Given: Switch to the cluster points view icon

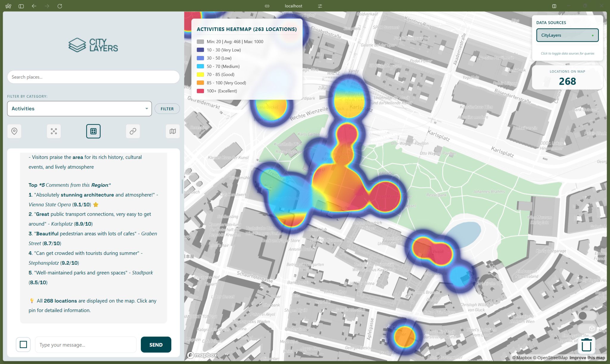Looking at the screenshot, I should point(54,131).
